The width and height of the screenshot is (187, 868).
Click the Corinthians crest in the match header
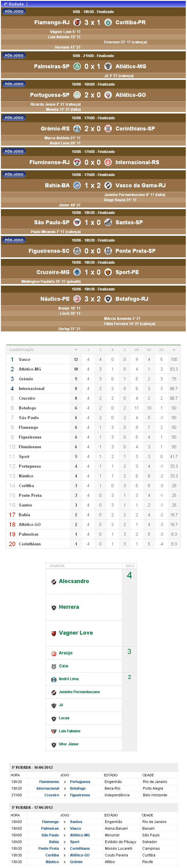(x=108, y=129)
